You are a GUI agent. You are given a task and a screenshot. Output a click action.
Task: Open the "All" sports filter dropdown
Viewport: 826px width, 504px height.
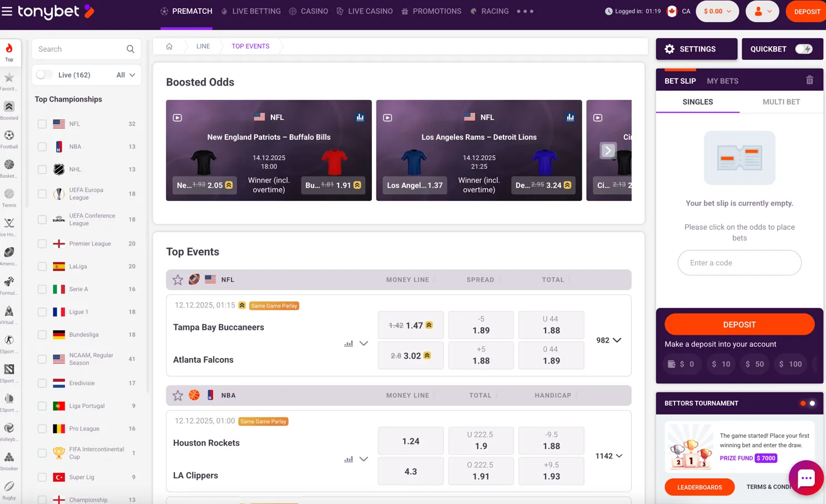[125, 75]
